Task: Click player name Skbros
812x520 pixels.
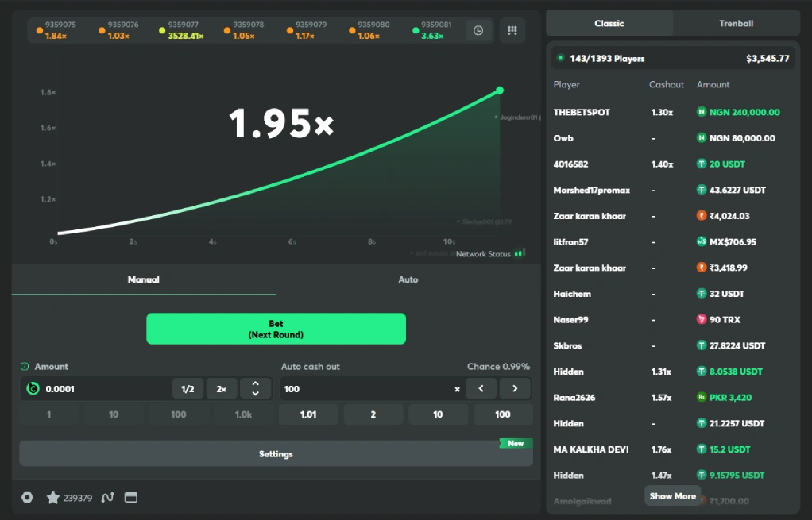Action: [567, 345]
